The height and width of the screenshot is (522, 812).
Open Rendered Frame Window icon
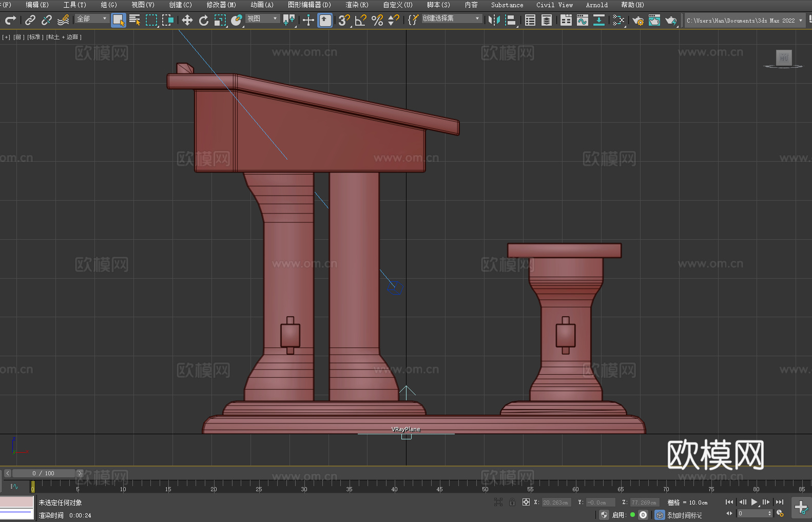(x=654, y=20)
